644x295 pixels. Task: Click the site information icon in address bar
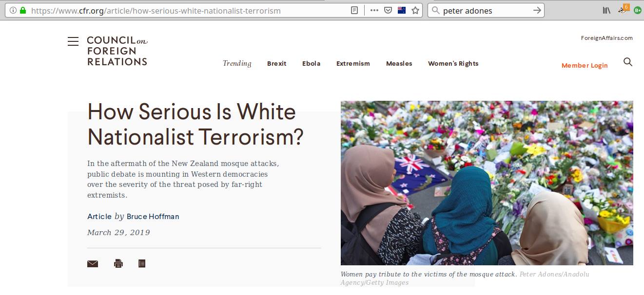(13, 10)
